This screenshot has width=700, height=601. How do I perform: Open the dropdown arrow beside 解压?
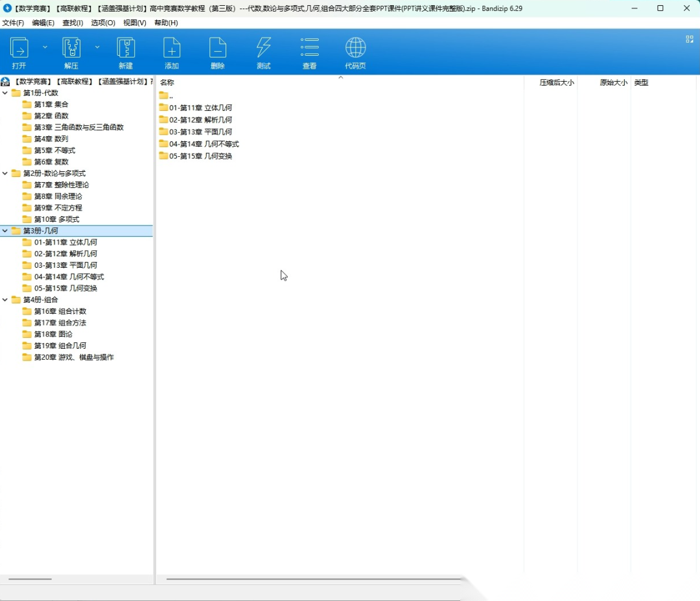(x=97, y=47)
